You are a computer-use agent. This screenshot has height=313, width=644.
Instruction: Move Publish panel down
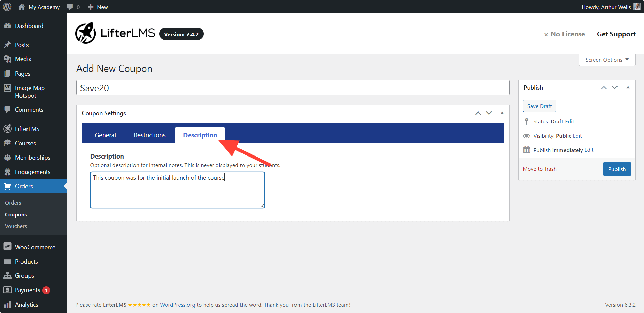click(615, 87)
